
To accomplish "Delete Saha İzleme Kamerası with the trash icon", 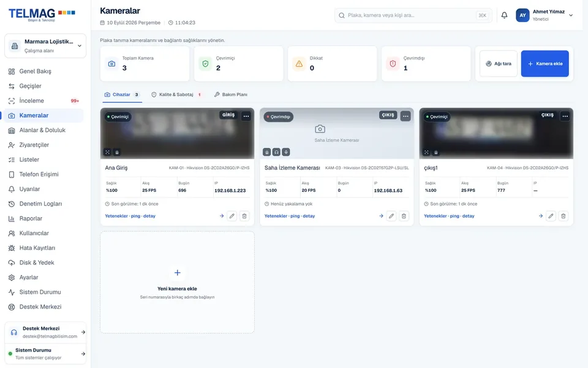I will [404, 216].
